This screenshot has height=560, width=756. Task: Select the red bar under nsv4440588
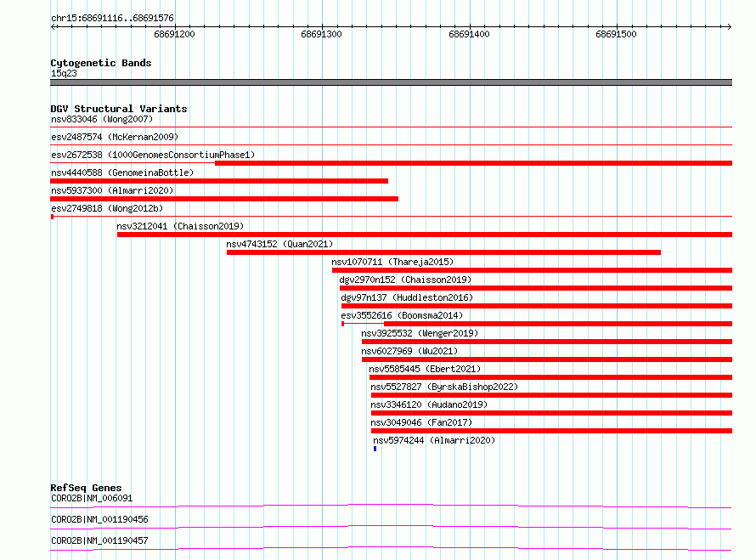pyautogui.click(x=219, y=181)
